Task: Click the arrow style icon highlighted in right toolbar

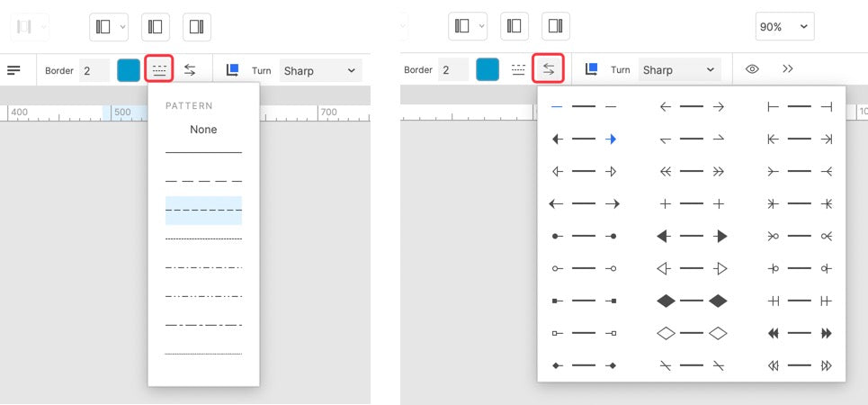Action: (548, 69)
